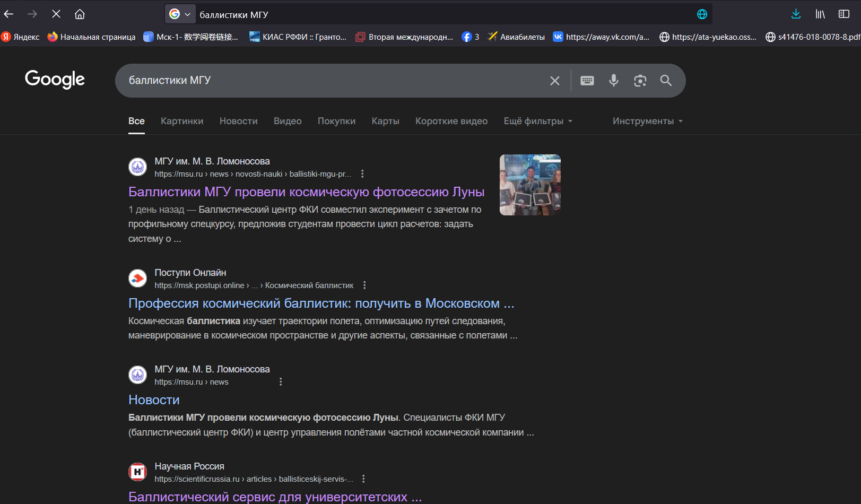Clear the search query with the X icon
The height and width of the screenshot is (504, 861).
(555, 81)
